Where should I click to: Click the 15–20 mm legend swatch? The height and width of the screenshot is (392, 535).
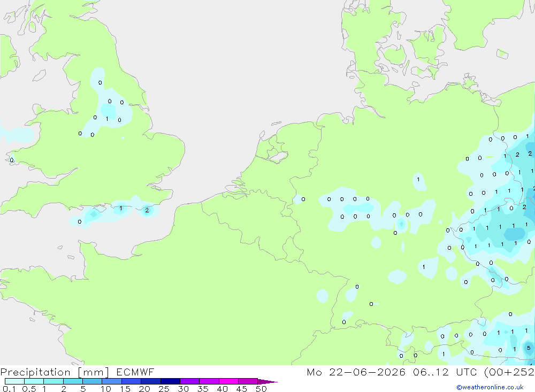[x=132, y=381]
